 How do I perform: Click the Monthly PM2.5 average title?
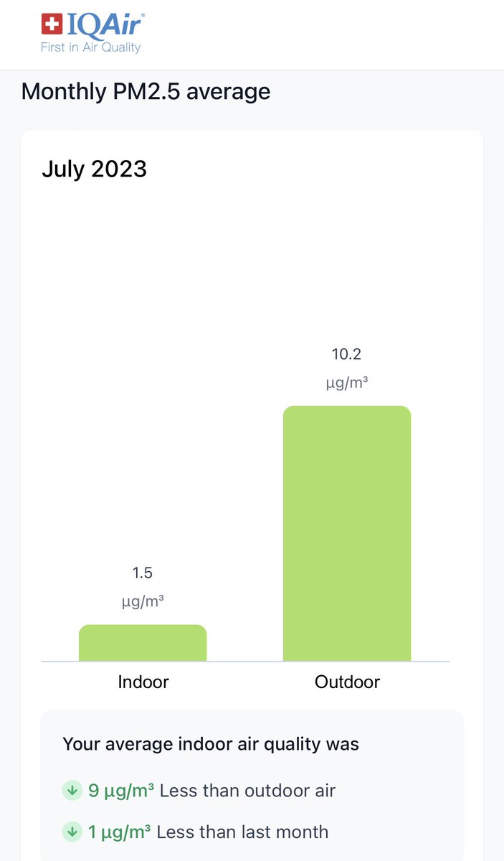(x=146, y=92)
